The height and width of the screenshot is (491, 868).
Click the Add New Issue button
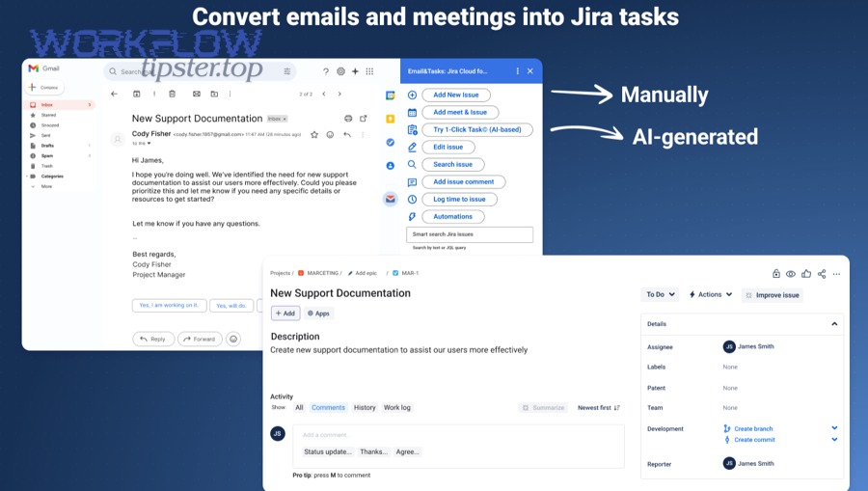tap(456, 95)
